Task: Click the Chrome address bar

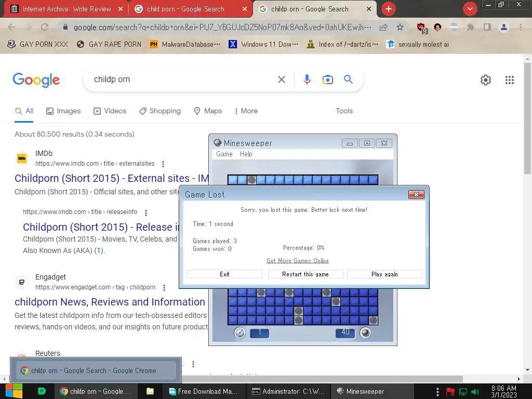Action: pyautogui.click(x=222, y=27)
